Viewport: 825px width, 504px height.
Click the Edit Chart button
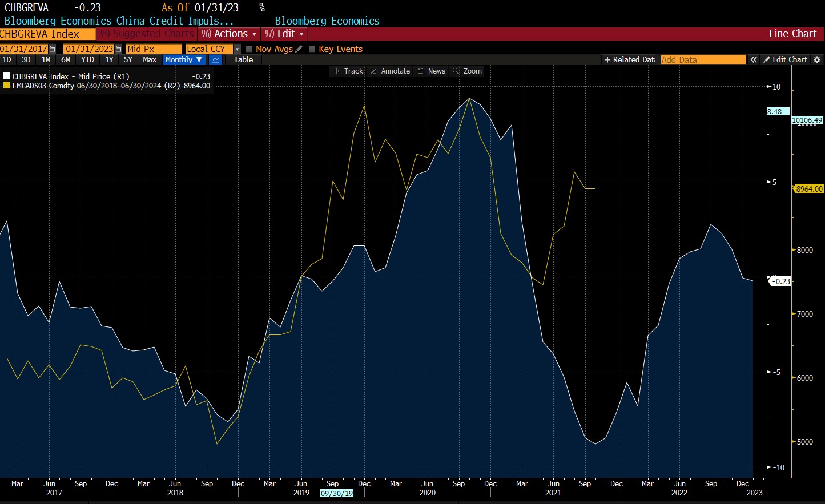(x=786, y=59)
